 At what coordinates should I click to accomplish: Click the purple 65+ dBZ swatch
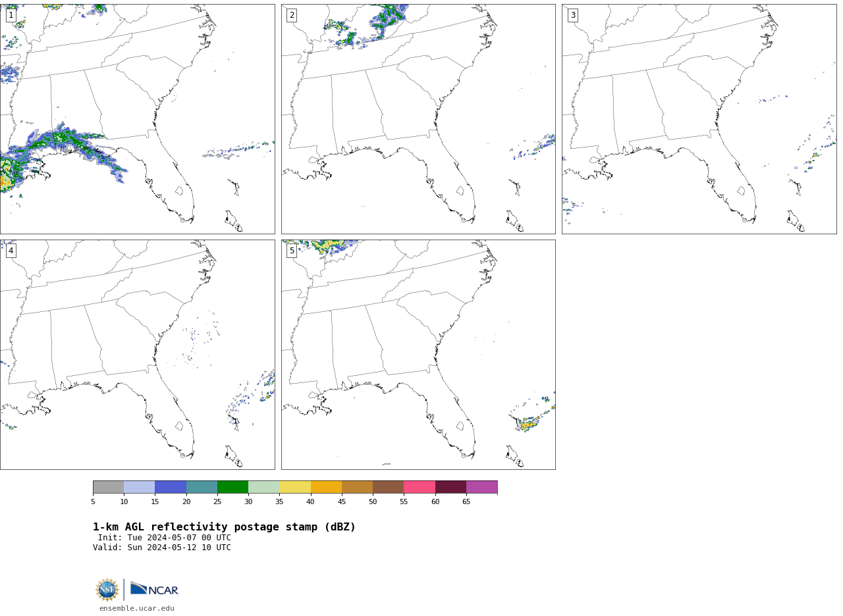(482, 487)
